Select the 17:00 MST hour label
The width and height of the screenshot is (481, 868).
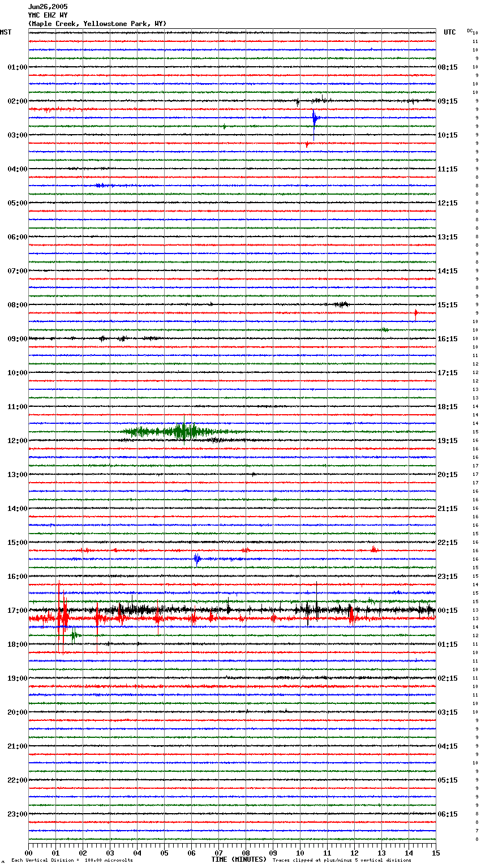pyautogui.click(x=18, y=611)
